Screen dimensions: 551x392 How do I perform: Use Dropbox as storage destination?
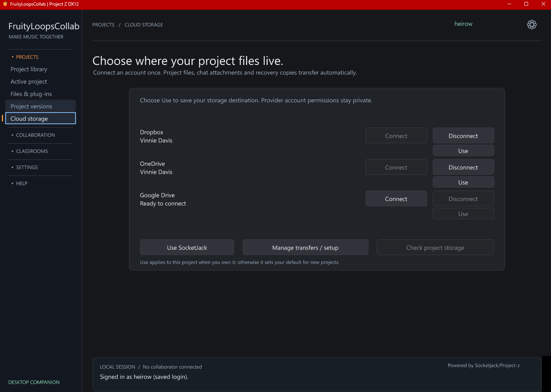[x=463, y=151]
